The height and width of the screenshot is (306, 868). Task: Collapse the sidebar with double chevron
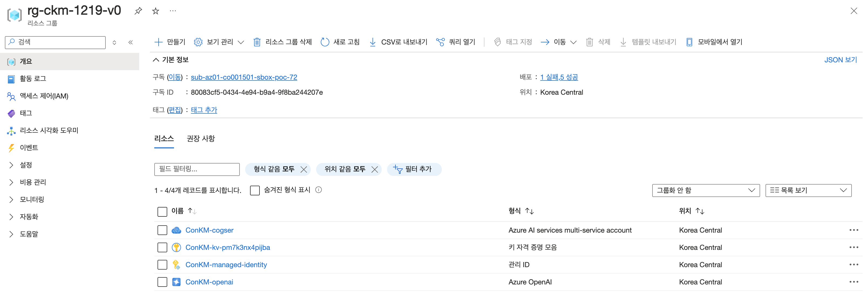click(x=131, y=42)
